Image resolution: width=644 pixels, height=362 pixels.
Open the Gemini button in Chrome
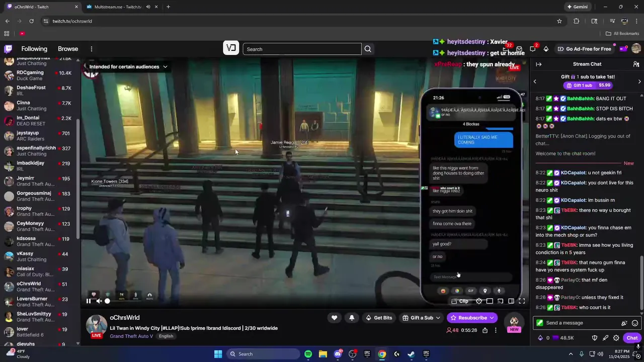[577, 7]
